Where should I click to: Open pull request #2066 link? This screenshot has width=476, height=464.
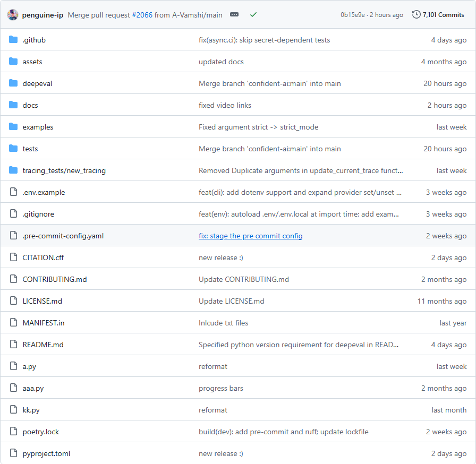pyautogui.click(x=139, y=15)
